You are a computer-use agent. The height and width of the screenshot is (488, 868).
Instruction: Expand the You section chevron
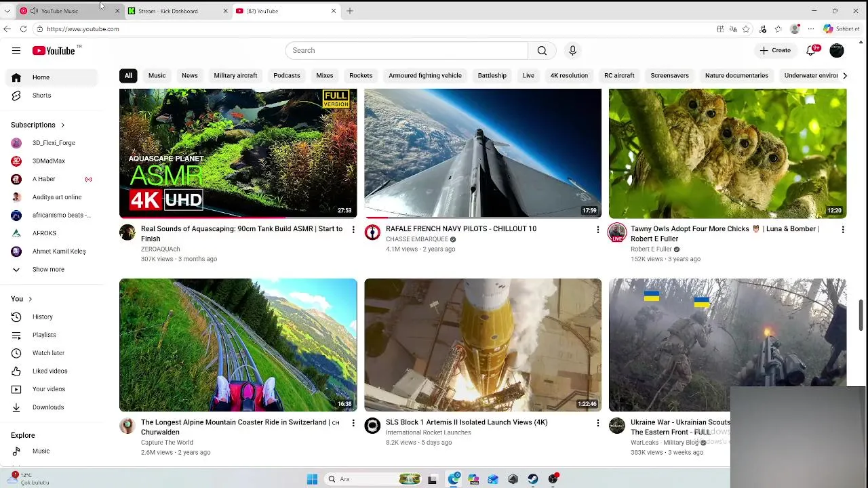point(30,299)
